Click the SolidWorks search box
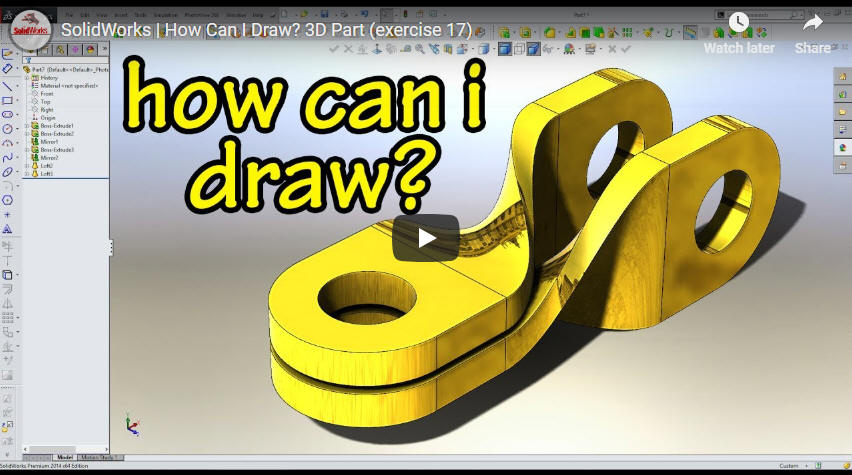852x475 pixels. 760,15
